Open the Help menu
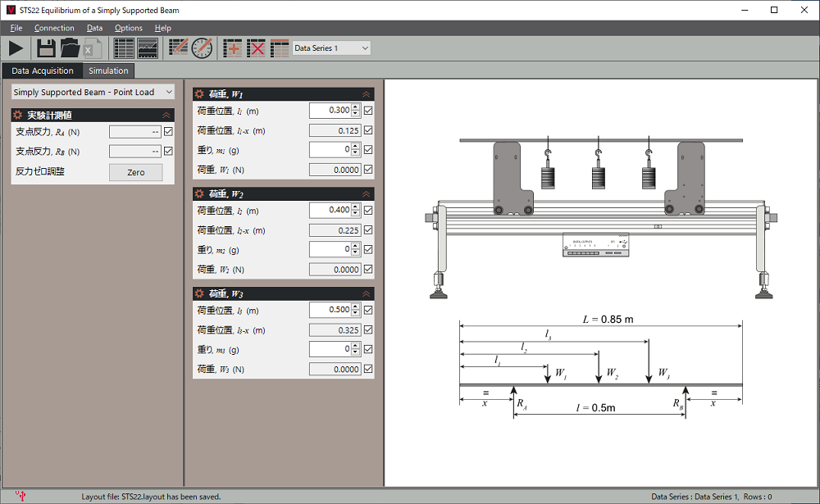Screen dimensions: 820x504 [162, 28]
